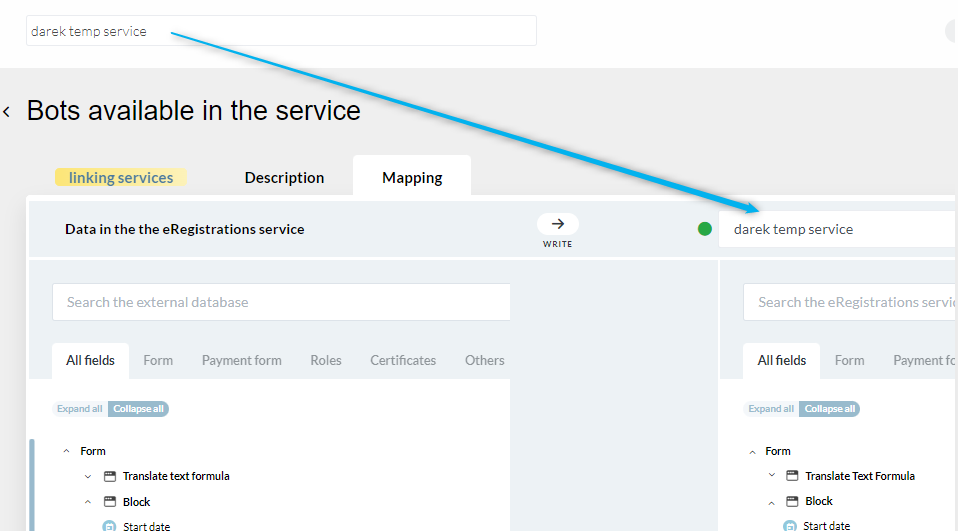Open the linking services tab
The image size is (958, 531).
121,177
